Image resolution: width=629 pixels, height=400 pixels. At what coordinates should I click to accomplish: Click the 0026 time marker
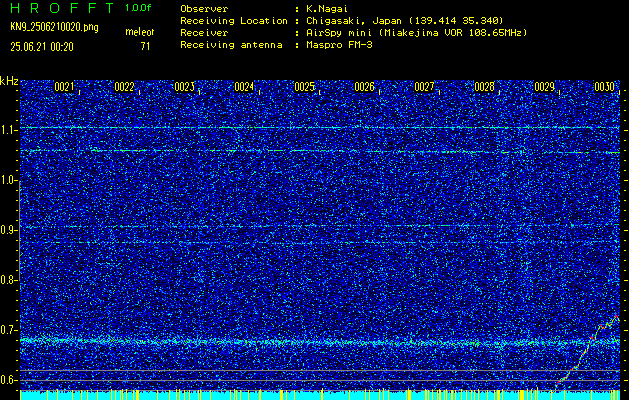coord(365,87)
